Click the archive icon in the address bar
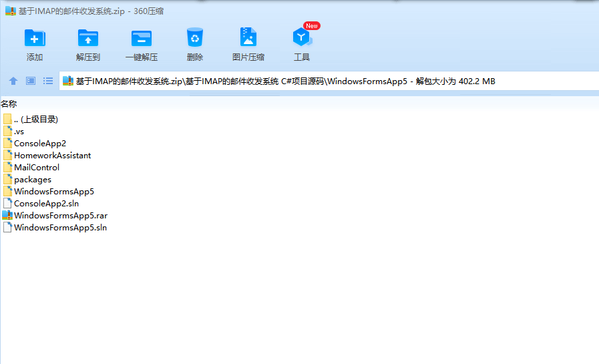Screen dimensions: 599x364 pos(68,81)
